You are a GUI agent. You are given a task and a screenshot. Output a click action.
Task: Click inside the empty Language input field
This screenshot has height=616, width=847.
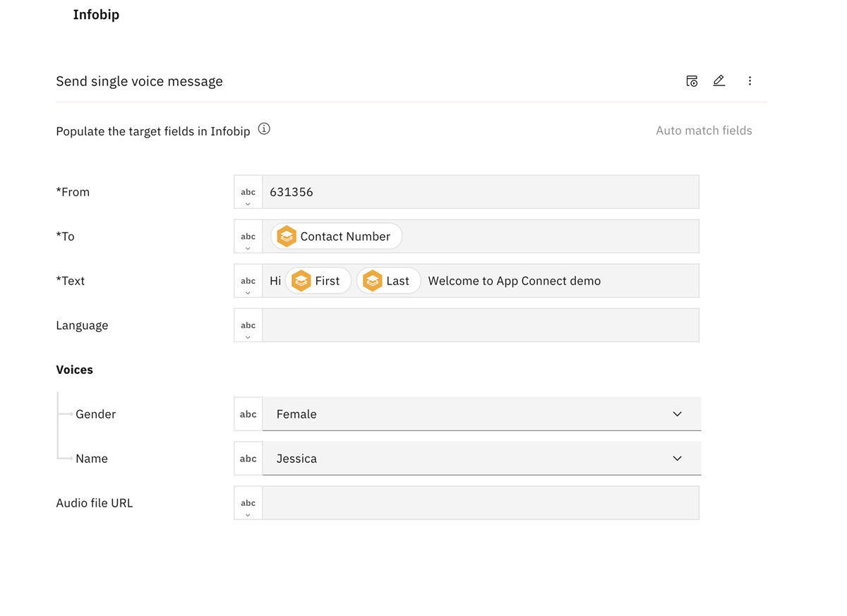tap(480, 325)
